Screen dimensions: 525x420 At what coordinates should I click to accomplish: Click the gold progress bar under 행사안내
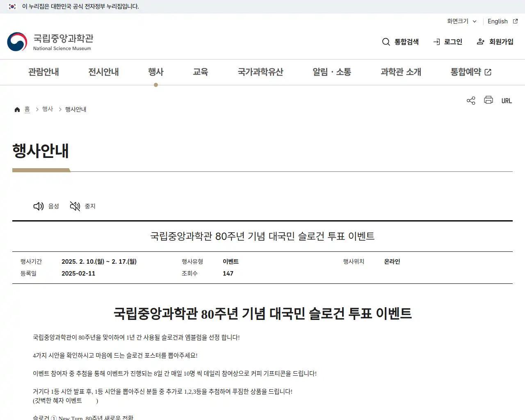point(41,169)
